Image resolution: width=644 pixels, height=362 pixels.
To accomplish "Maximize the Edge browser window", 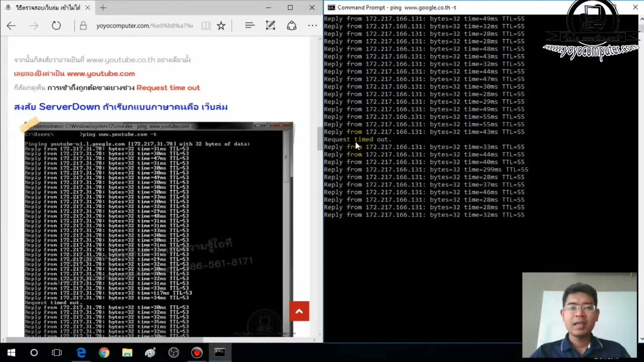I will (290, 8).
